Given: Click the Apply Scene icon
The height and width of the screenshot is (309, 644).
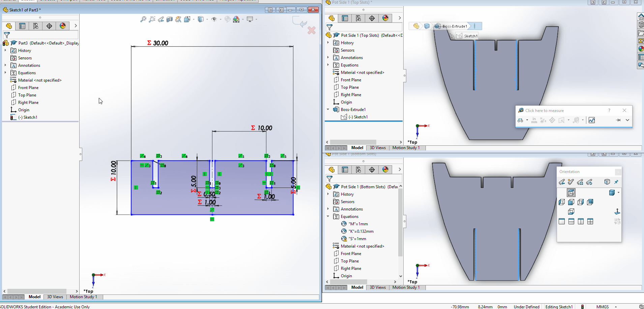Looking at the screenshot, I should coord(236,19).
